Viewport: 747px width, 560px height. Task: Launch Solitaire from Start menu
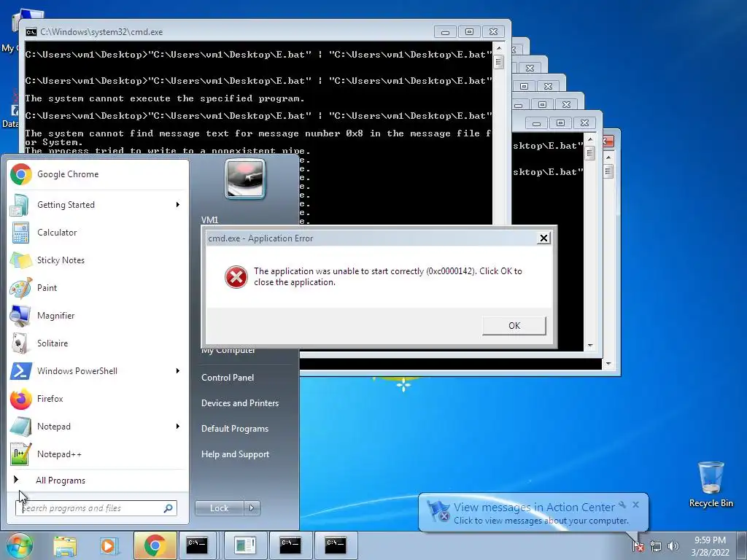point(98,343)
